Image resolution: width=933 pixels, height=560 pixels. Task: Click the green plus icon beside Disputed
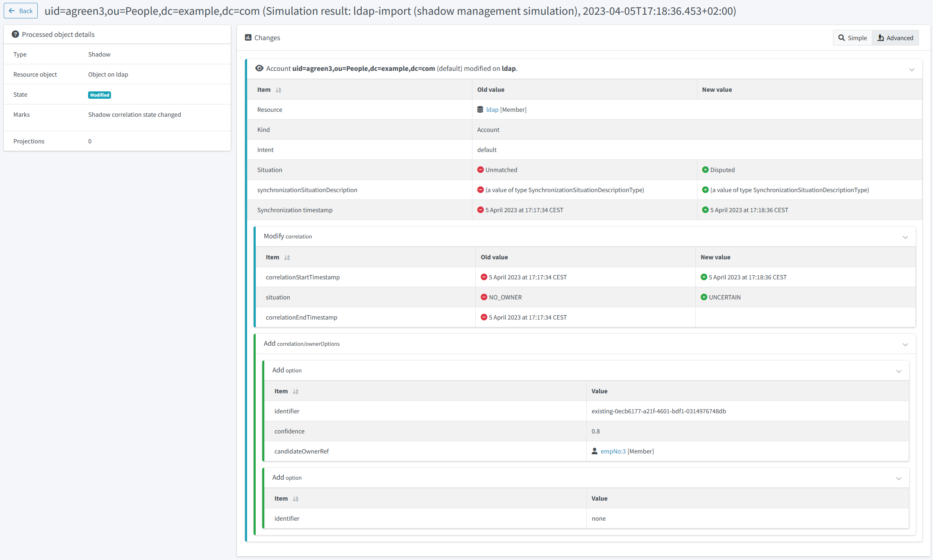tap(705, 170)
